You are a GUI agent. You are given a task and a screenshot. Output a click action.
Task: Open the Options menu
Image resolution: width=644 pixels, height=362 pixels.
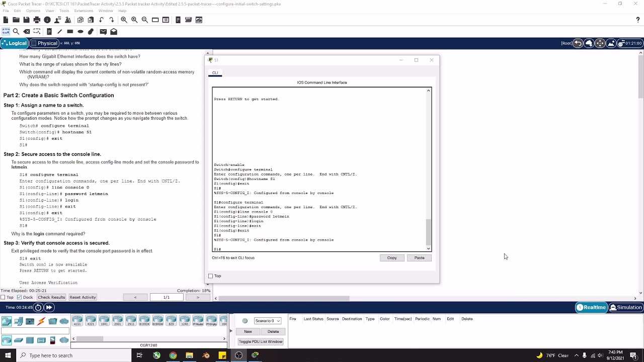(x=33, y=11)
